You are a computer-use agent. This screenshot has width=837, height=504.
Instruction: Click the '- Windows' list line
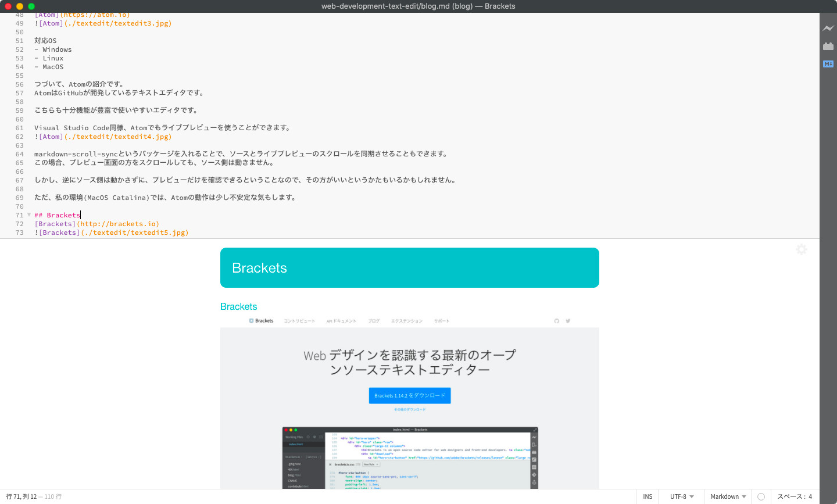point(53,49)
